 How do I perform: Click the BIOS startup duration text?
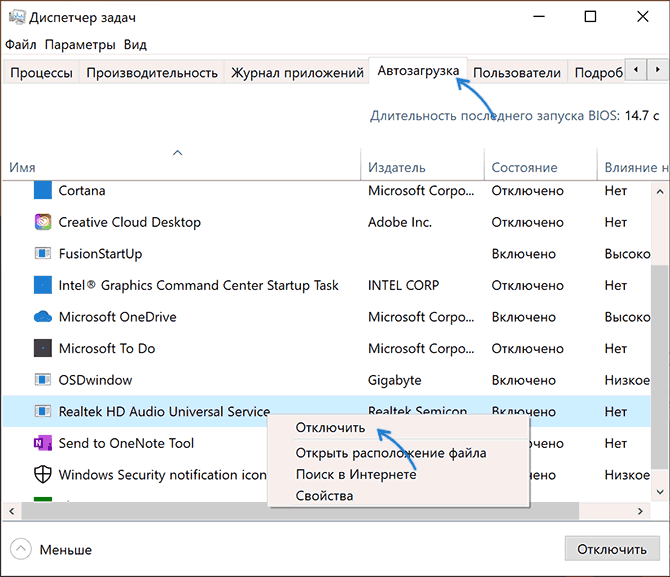(514, 115)
